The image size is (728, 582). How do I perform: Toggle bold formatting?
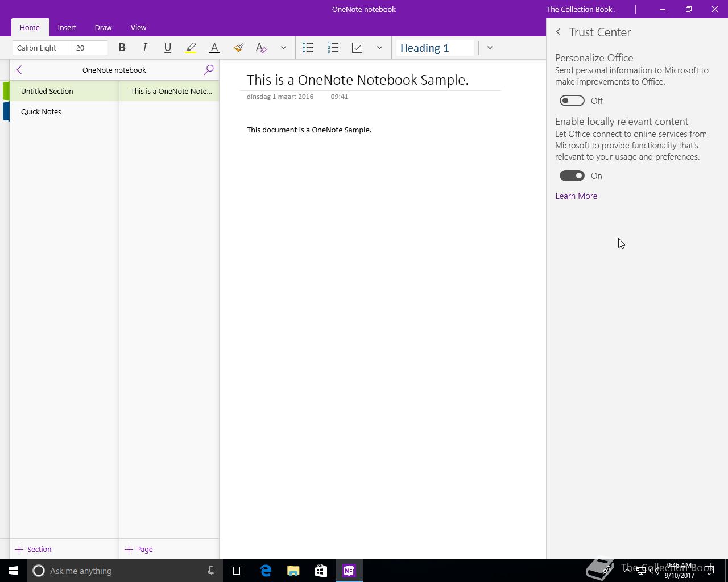tap(122, 48)
